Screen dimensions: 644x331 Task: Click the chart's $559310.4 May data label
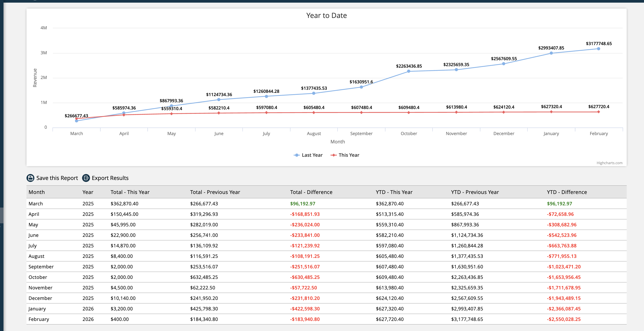point(171,109)
